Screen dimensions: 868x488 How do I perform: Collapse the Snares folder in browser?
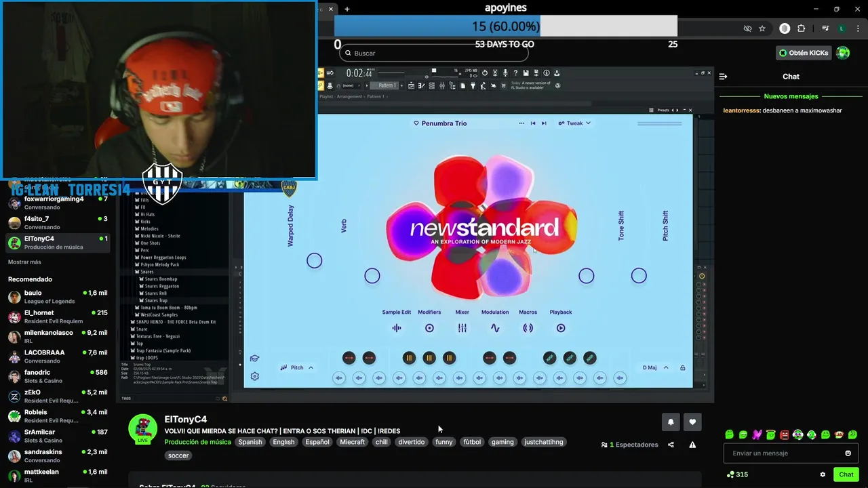click(x=147, y=272)
